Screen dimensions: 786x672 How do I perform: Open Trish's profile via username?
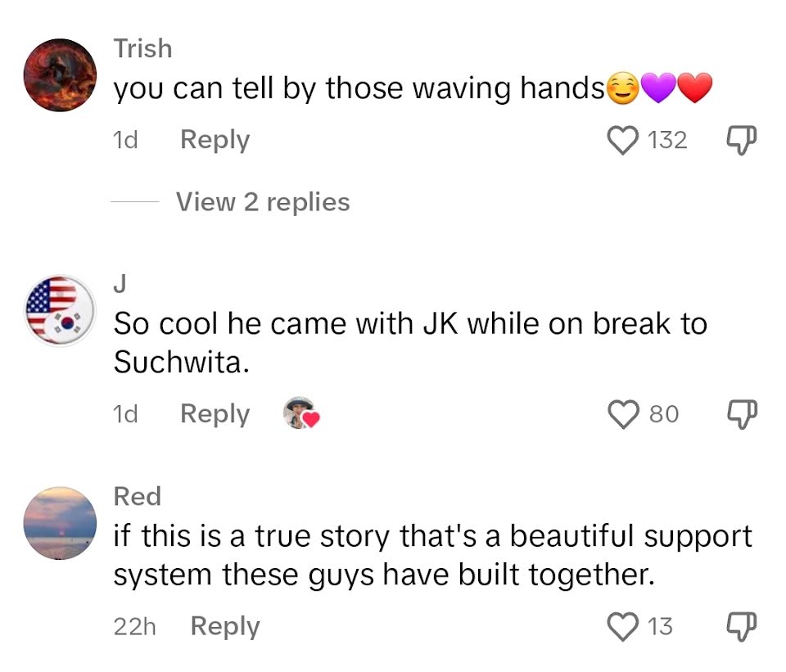click(142, 48)
